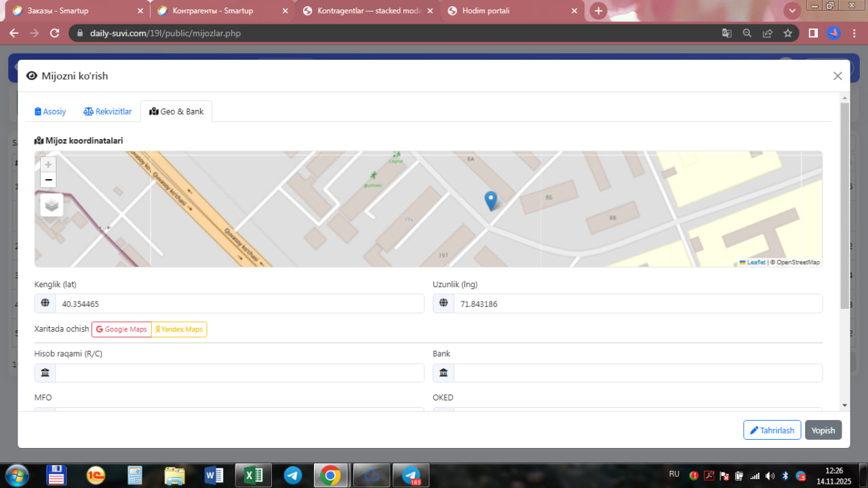Expand the Chrome tab search dropdown
The height and width of the screenshot is (488, 868).
click(x=791, y=11)
